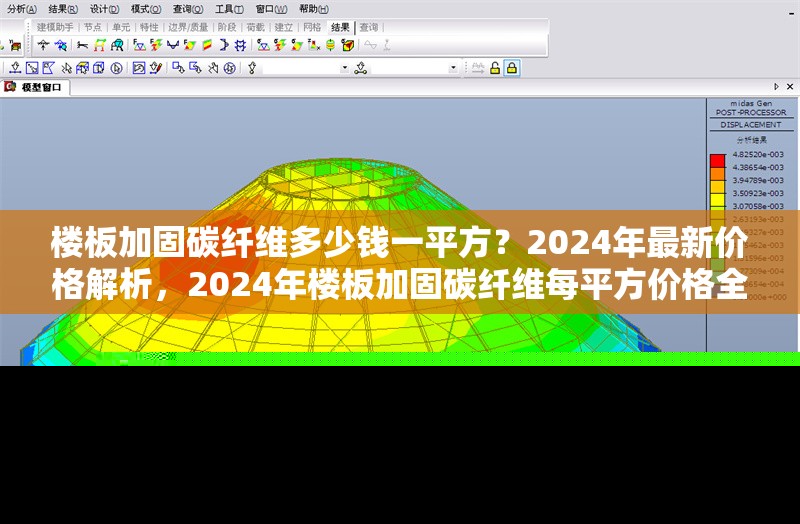The height and width of the screenshot is (524, 800).
Task: Click the orange legend color swatch
Action: tap(717, 173)
